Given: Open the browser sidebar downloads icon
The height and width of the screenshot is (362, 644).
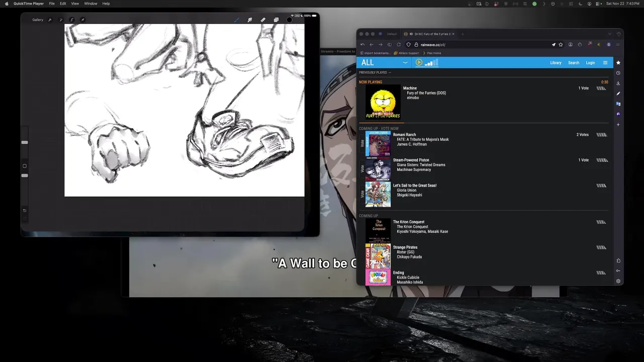Looking at the screenshot, I should [x=618, y=83].
